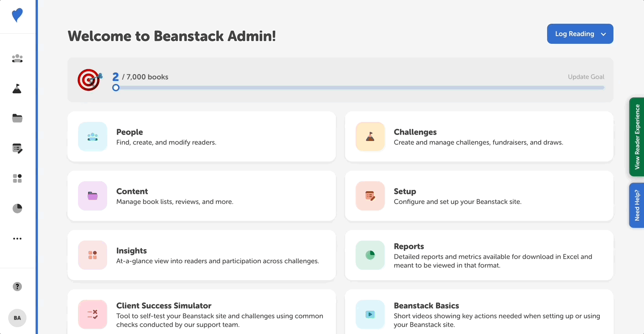Open the help question mark icon
The image size is (644, 334).
(17, 286)
